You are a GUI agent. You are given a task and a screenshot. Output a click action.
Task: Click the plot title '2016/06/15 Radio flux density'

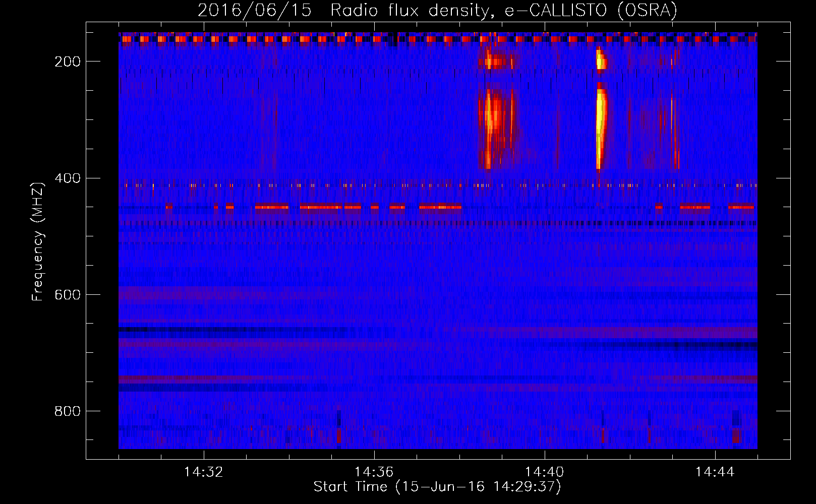437,10
